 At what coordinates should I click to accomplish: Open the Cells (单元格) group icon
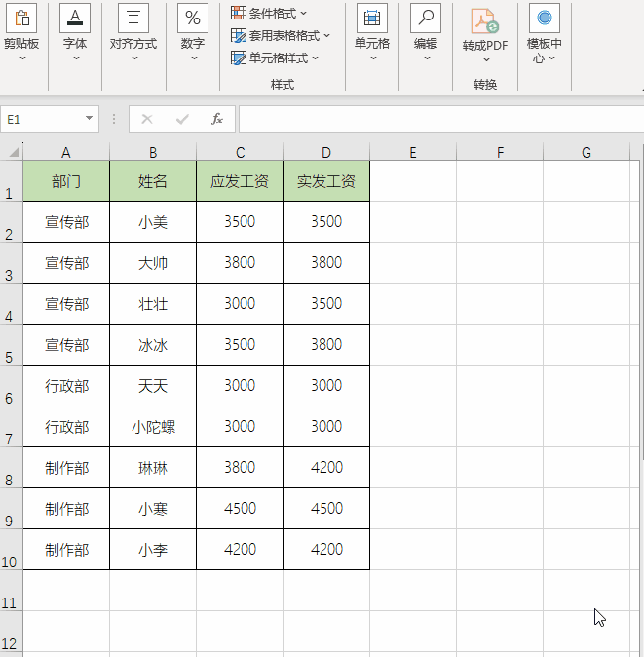tap(372, 18)
